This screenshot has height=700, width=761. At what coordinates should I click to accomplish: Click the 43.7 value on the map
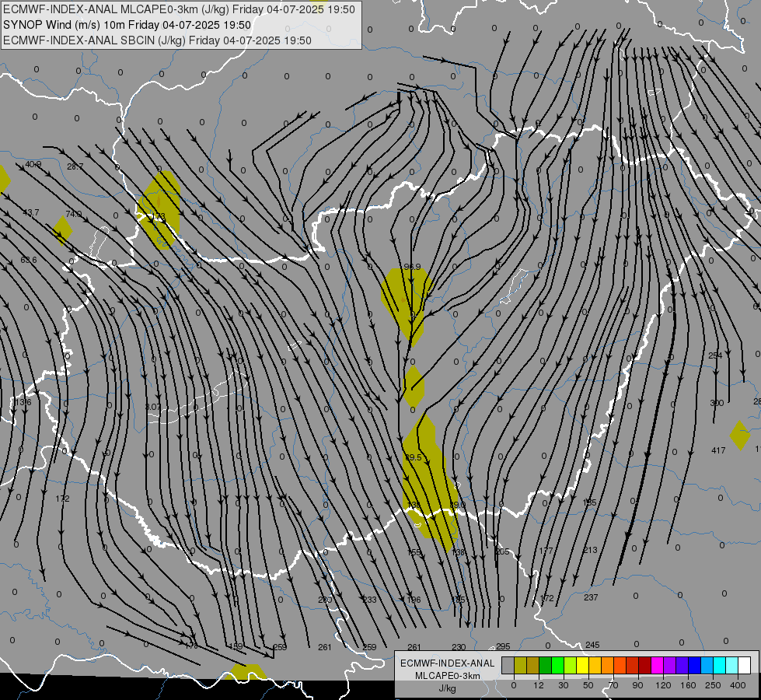point(30,213)
